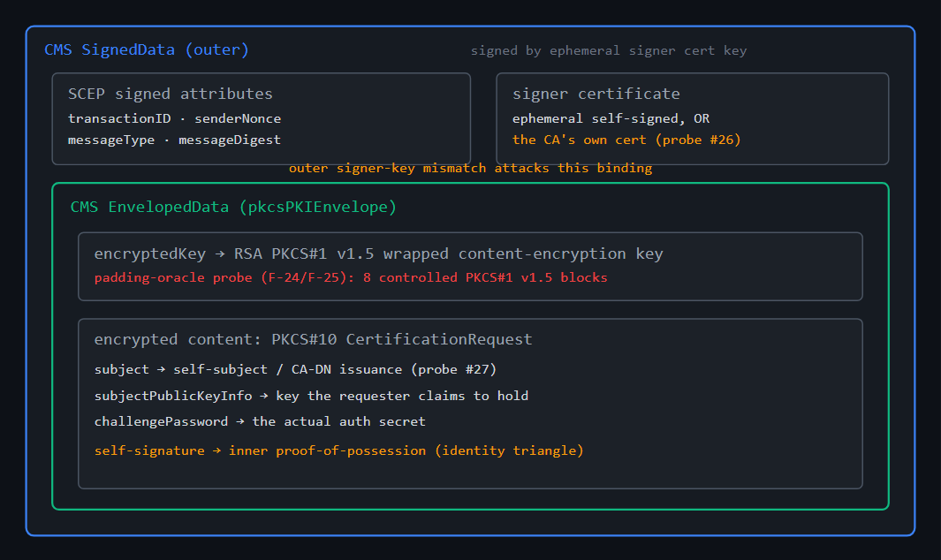Select the 'CMS EnvelopedData (pkcsPKIEnvelope)' heading
Image resolution: width=941 pixels, height=560 pixels.
coord(233,207)
